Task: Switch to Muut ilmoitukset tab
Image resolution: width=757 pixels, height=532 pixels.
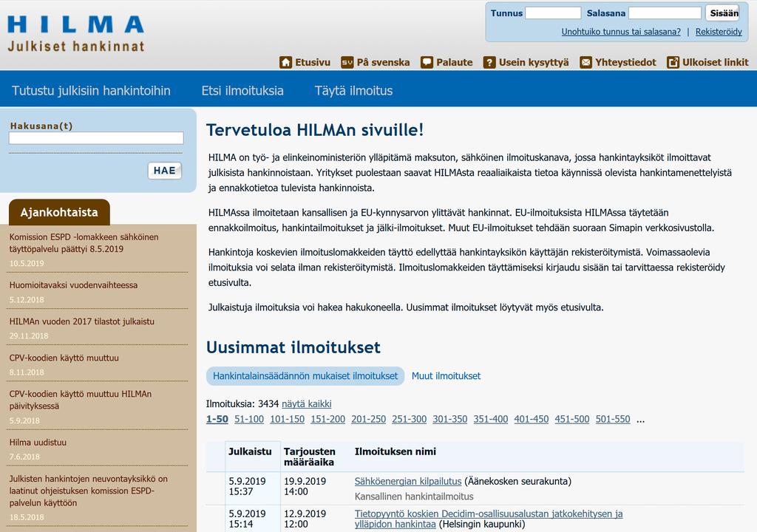Action: tap(446, 376)
